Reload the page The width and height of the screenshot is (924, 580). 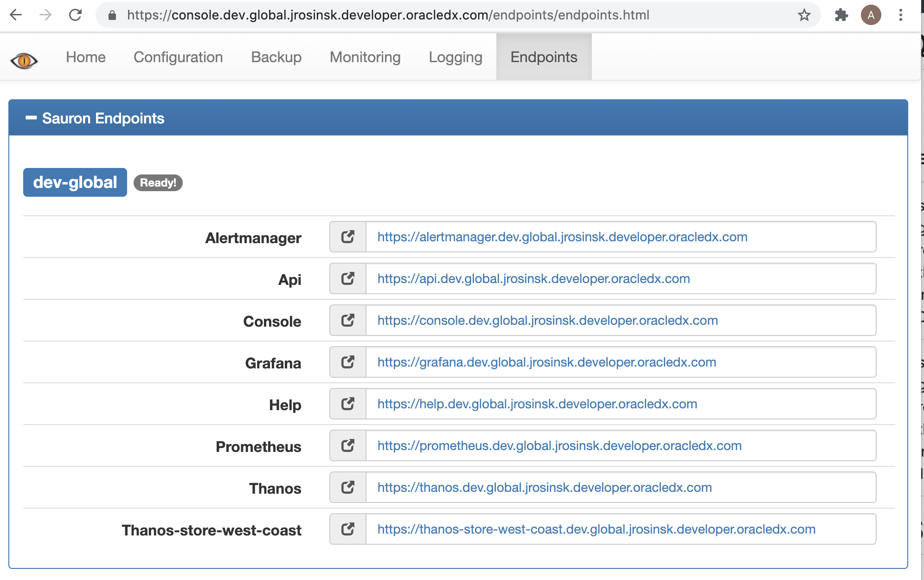coord(75,15)
